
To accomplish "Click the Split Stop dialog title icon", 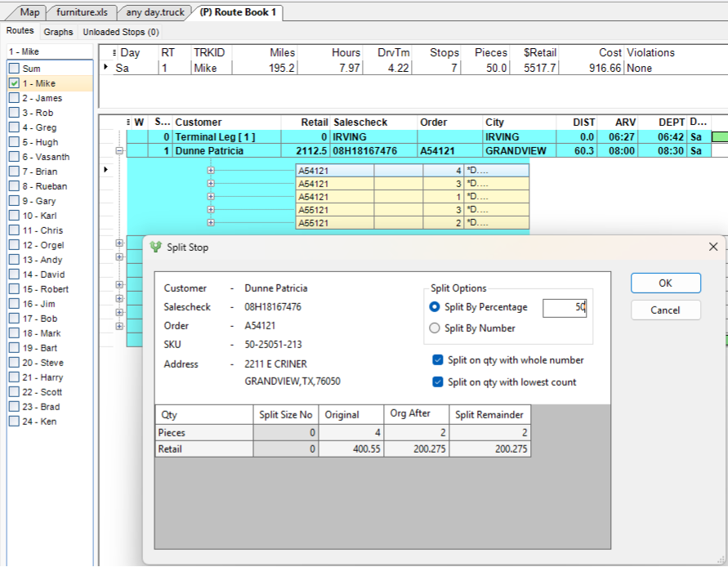I will pos(155,247).
